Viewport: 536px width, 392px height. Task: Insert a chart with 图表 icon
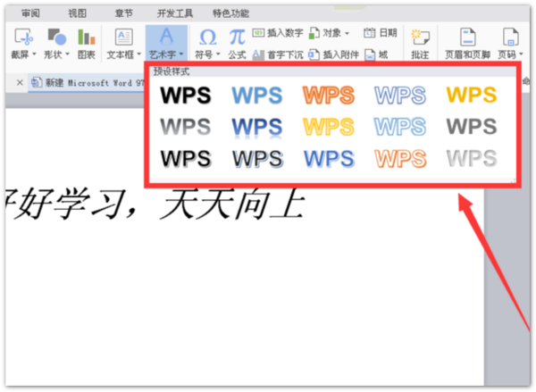point(86,37)
